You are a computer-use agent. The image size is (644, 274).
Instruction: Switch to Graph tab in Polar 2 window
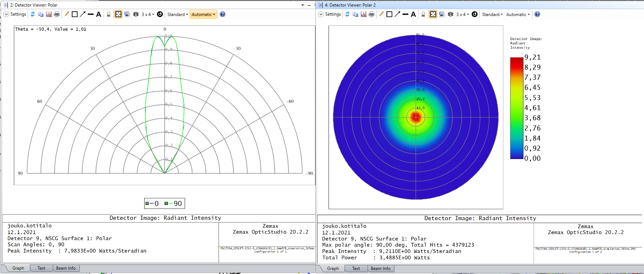(333, 269)
